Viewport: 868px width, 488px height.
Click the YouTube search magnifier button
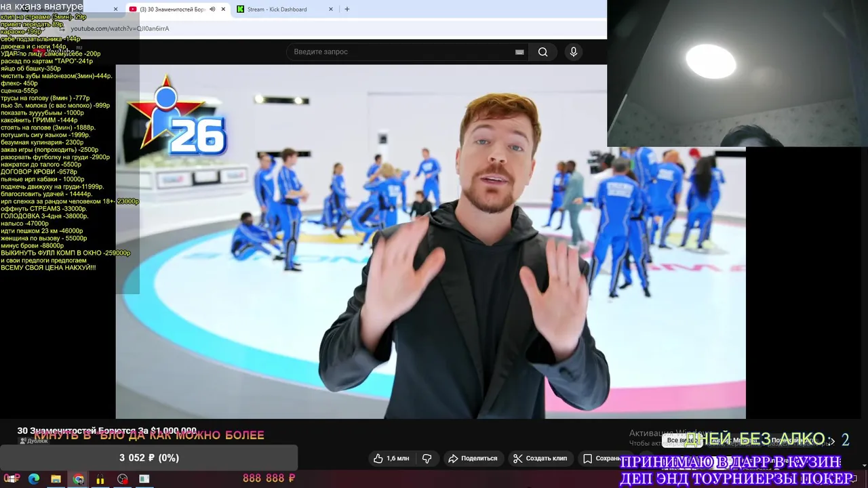542,52
